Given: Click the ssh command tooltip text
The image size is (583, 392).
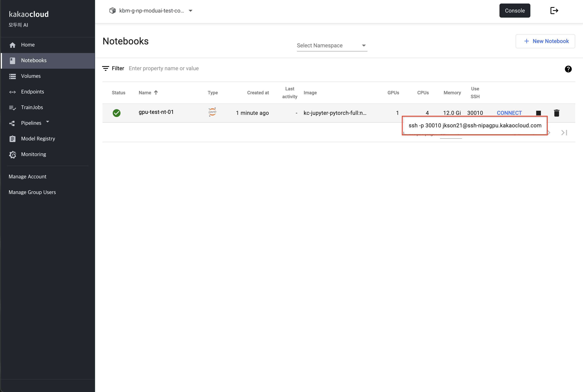Looking at the screenshot, I should pos(475,126).
